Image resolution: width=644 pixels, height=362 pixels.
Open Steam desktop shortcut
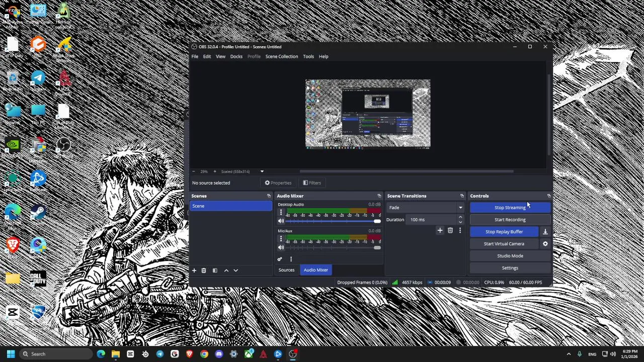click(x=38, y=215)
